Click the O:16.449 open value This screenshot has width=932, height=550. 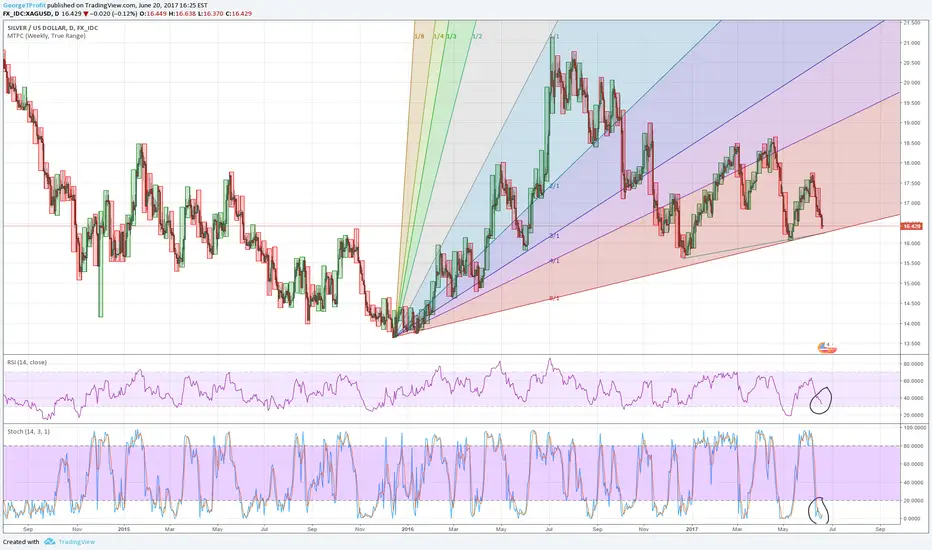click(x=153, y=13)
